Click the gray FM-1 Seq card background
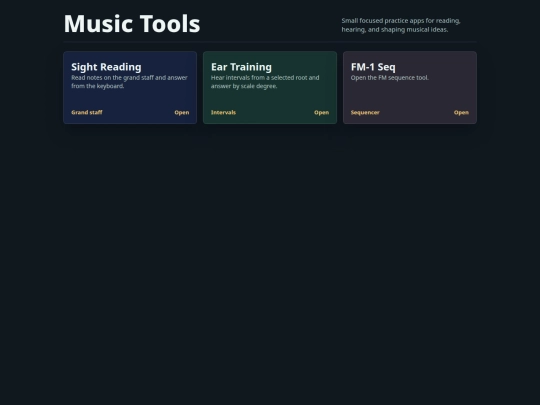540x405 pixels. (x=410, y=96)
